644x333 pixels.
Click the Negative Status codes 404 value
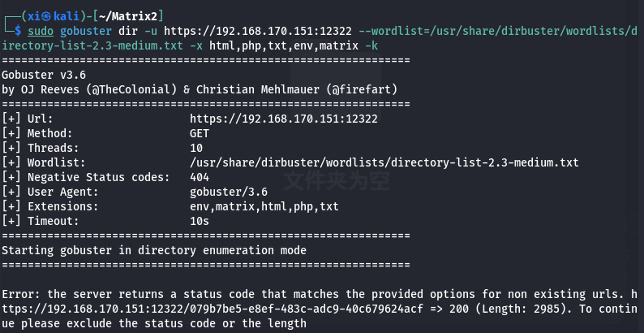click(x=200, y=178)
